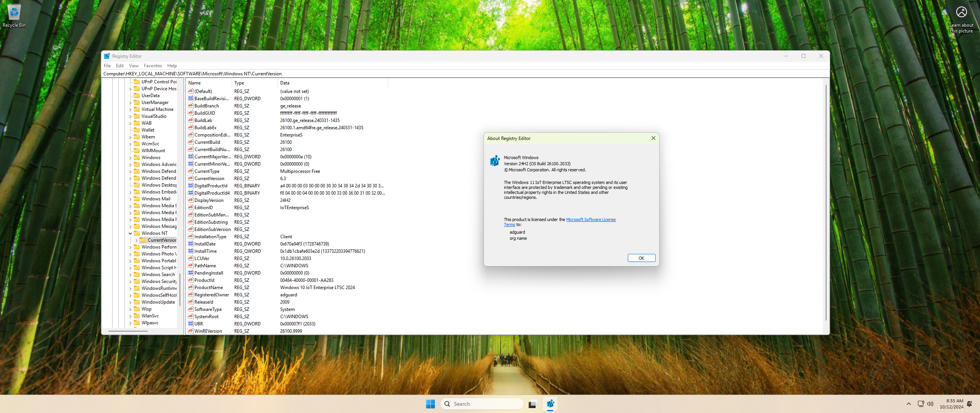Select the WIMMount tree key
Screen dimensions: 980x413
point(153,151)
